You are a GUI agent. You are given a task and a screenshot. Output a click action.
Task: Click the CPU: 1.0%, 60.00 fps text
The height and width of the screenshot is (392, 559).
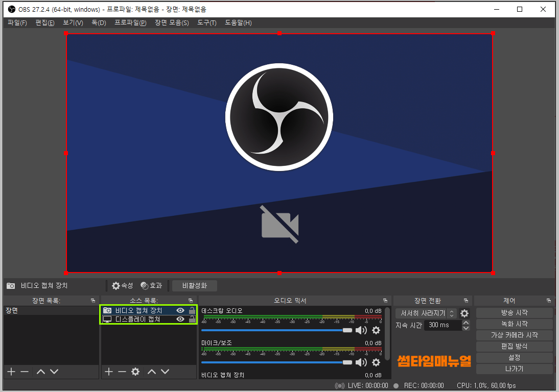(486, 385)
